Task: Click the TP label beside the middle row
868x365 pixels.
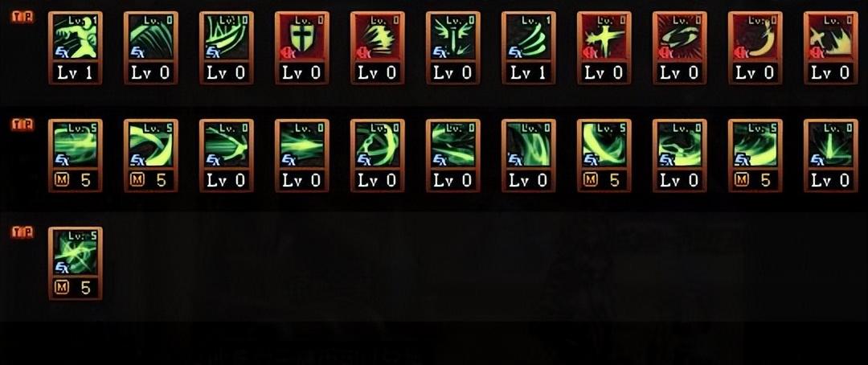Action: (23, 125)
